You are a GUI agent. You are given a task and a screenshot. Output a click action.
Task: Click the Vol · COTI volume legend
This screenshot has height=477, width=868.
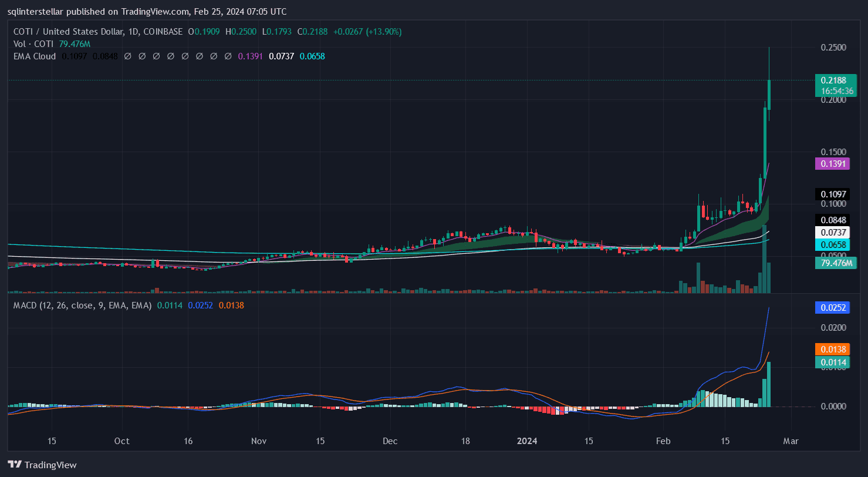click(33, 44)
